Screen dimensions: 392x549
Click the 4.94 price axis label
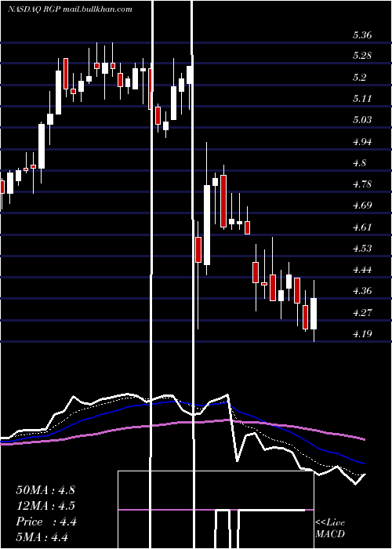tap(362, 141)
